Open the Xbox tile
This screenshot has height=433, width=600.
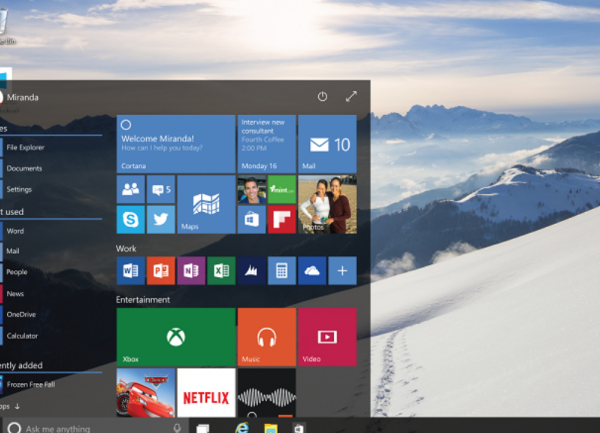[176, 337]
